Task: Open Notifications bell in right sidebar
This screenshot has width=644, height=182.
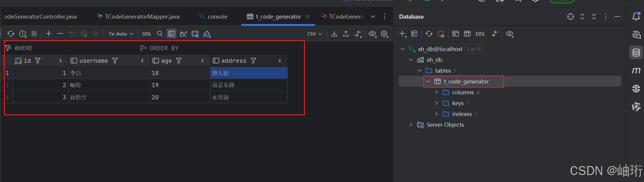Action: 636,17
